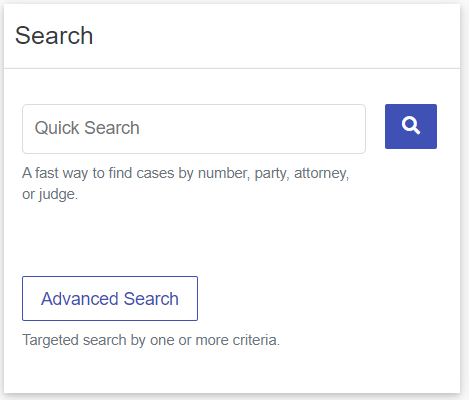
Task: Click the 'or judge.' helper text line
Action: 50,194
